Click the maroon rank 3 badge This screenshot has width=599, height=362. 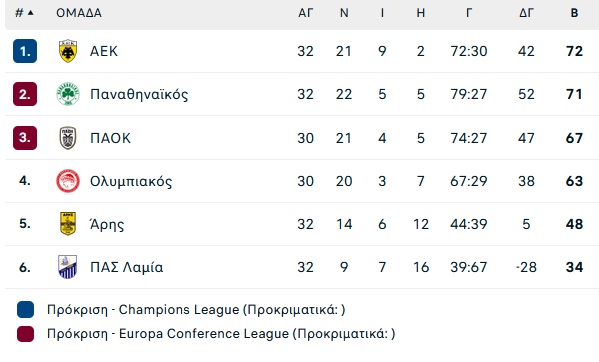[25, 138]
